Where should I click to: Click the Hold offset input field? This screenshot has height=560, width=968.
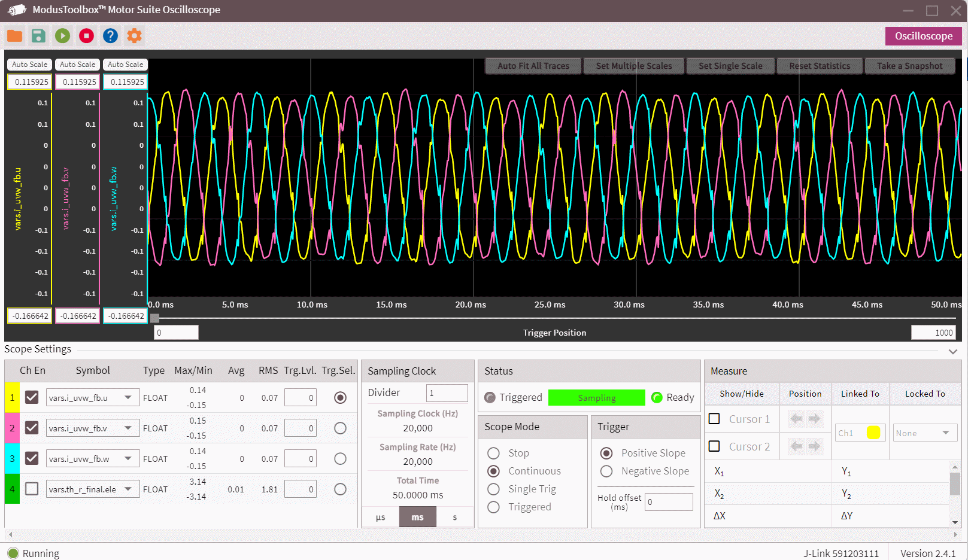pos(669,502)
